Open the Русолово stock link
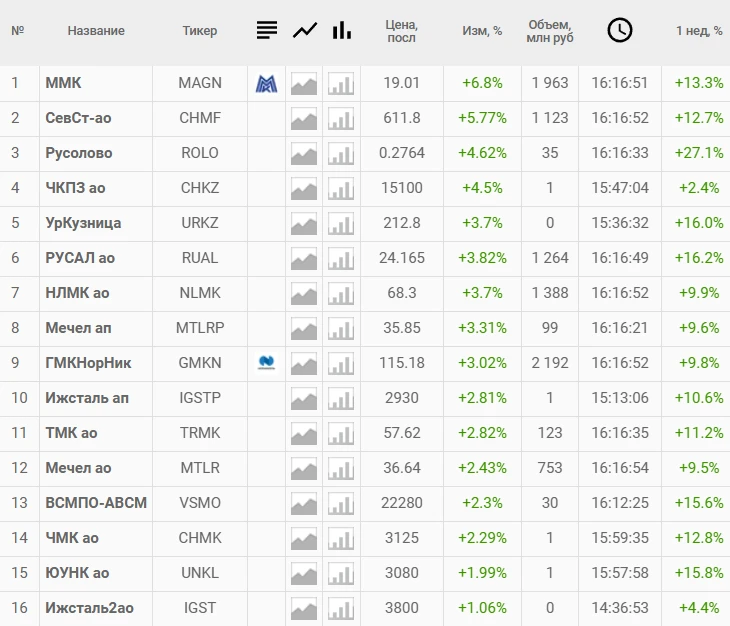730x626 pixels. click(79, 153)
